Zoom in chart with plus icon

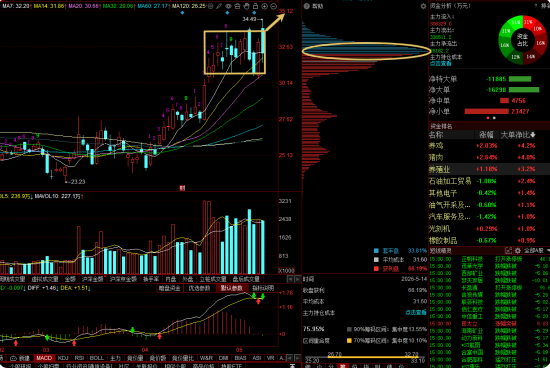tap(264, 6)
